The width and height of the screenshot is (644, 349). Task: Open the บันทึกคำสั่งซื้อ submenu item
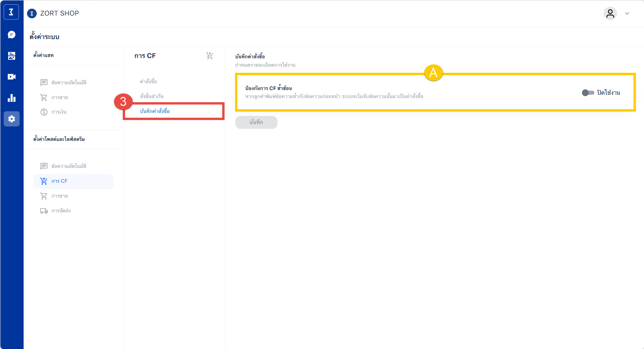(155, 111)
